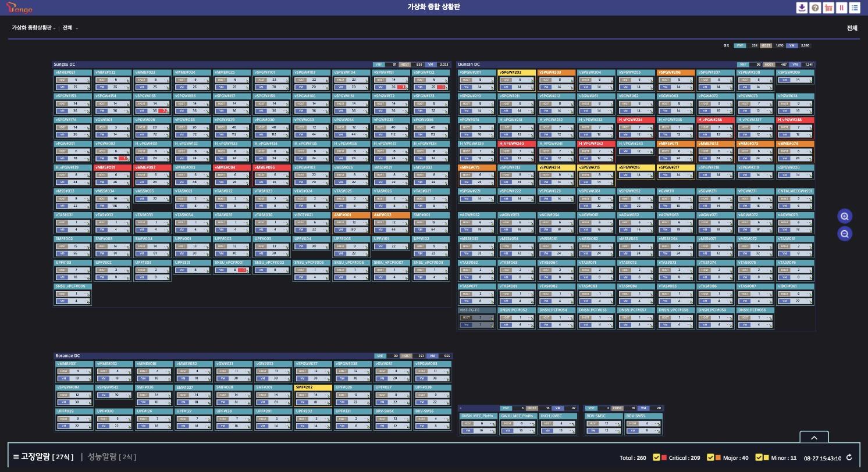The width and height of the screenshot is (868, 472).
Task: Open help via the question mark icon
Action: [x=815, y=8]
